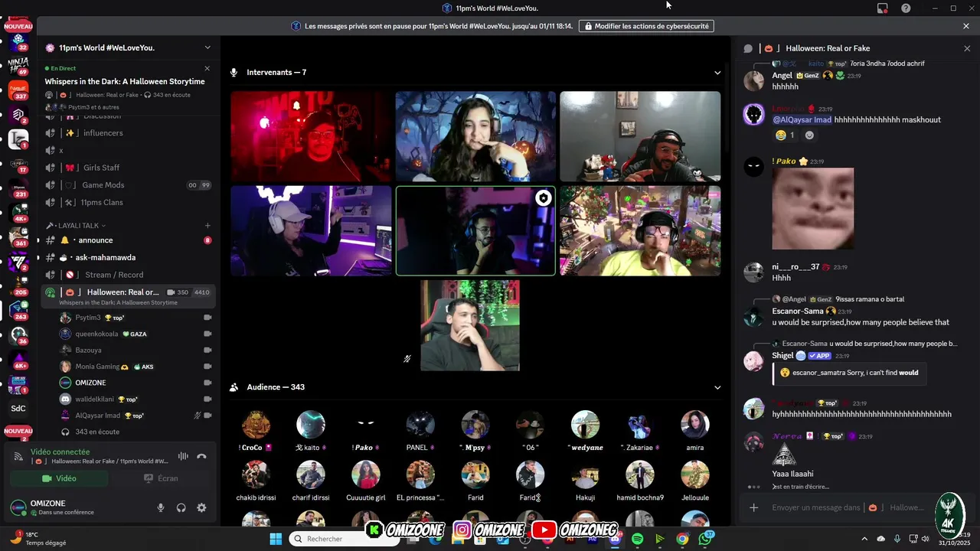Open Chrome from the taskbar
The width and height of the screenshot is (980, 551).
(x=682, y=539)
